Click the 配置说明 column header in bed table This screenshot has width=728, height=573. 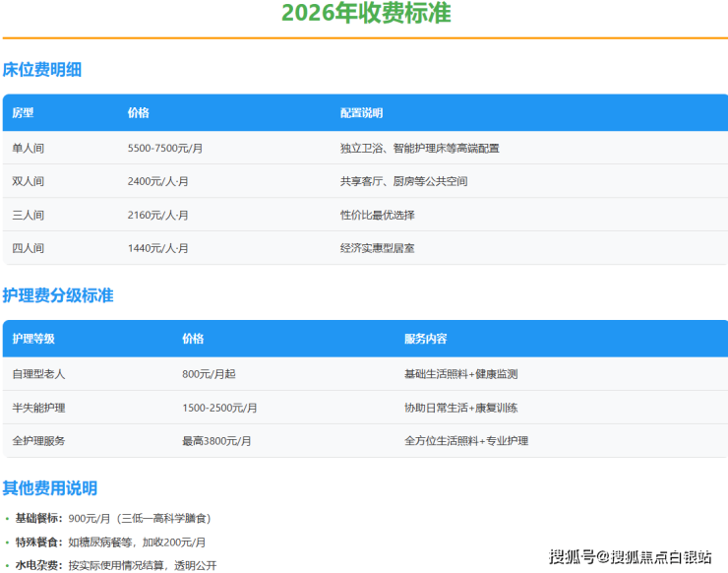coord(361,113)
